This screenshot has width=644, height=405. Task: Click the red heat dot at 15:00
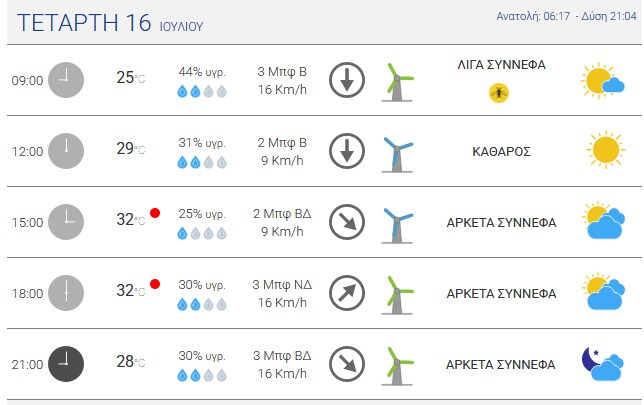click(155, 213)
